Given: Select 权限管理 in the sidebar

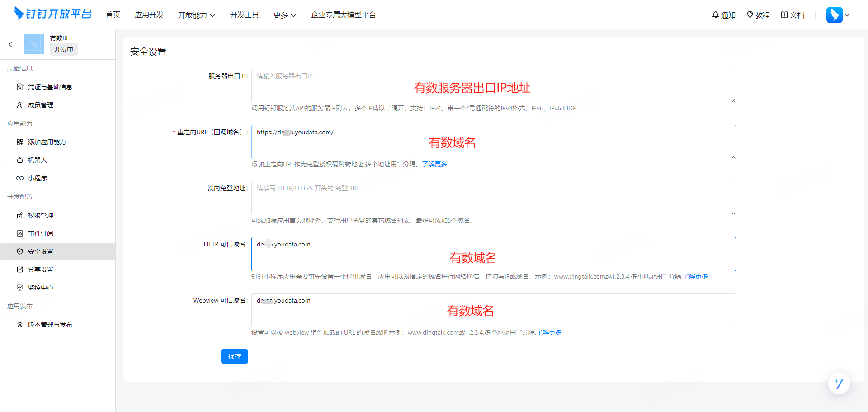Looking at the screenshot, I should click(40, 215).
